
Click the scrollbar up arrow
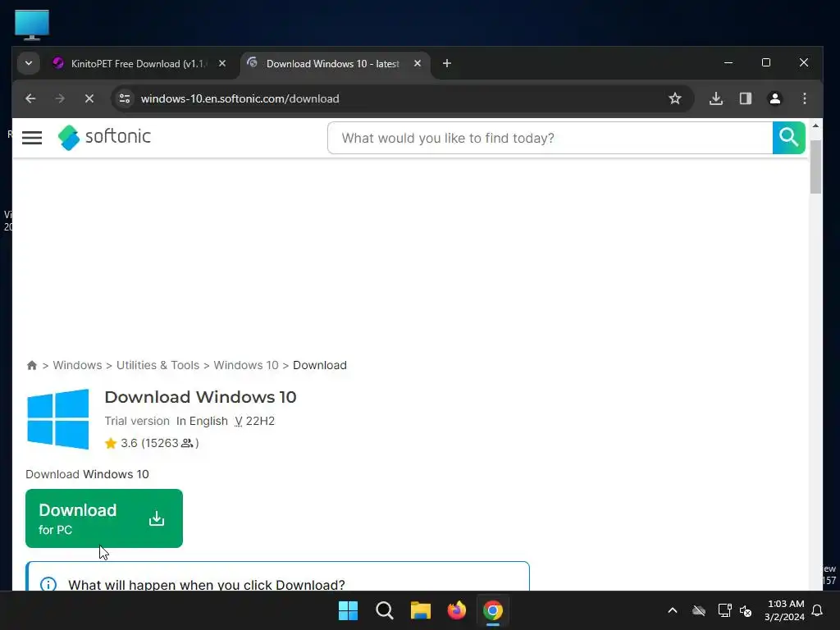(815, 126)
